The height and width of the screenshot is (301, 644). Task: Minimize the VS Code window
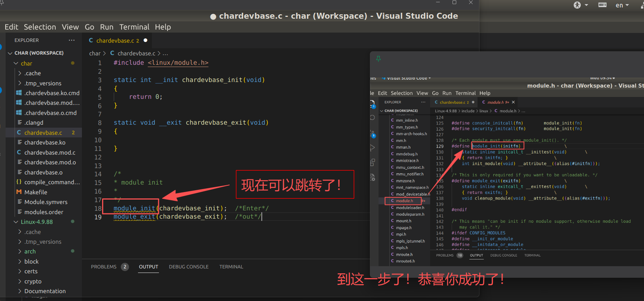tap(438, 2)
